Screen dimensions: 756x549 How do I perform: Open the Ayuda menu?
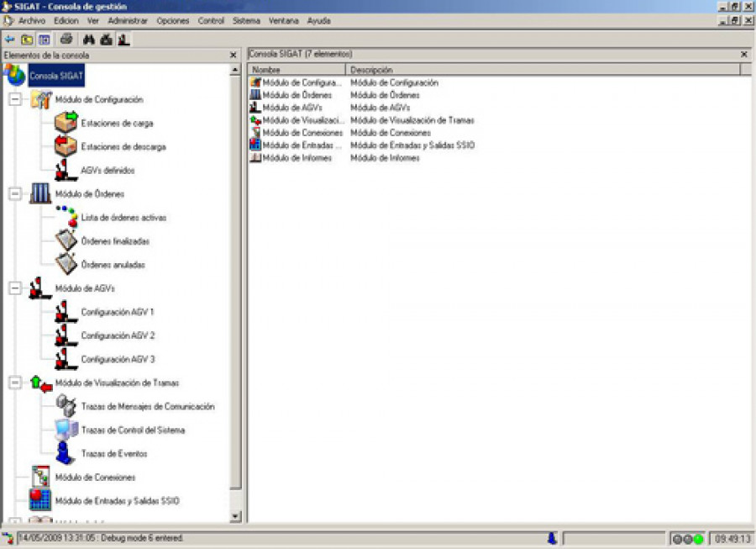[318, 21]
